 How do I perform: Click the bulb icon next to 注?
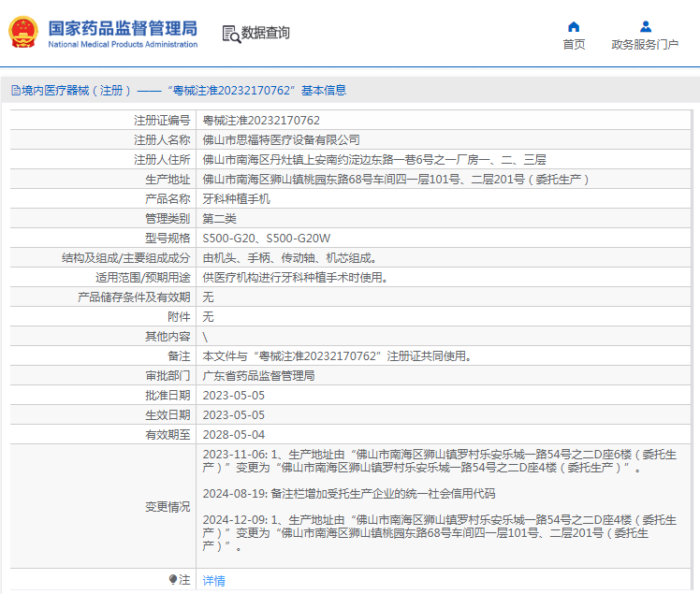[x=173, y=579]
